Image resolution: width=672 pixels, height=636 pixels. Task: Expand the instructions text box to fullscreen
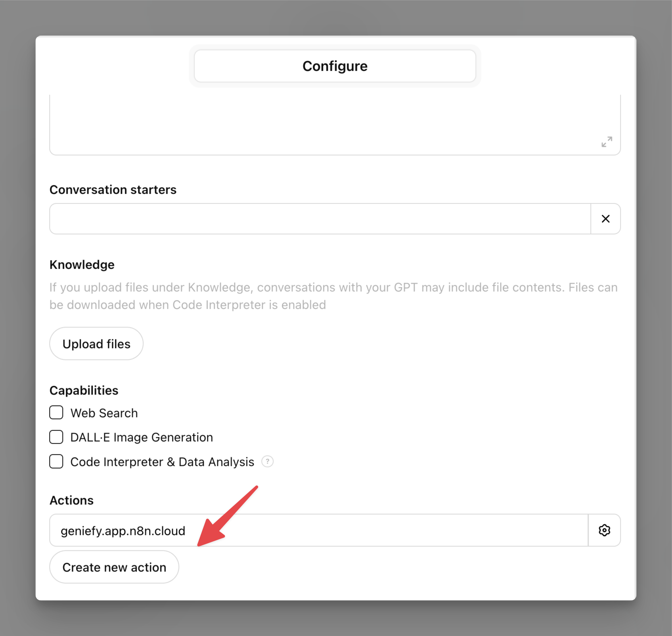(607, 142)
